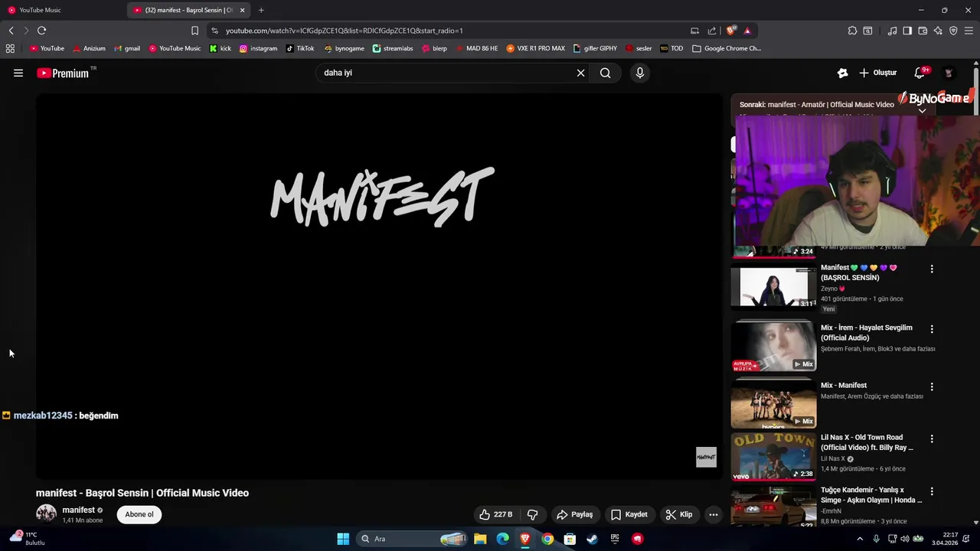
Task: Open account avatar menu
Action: point(949,73)
